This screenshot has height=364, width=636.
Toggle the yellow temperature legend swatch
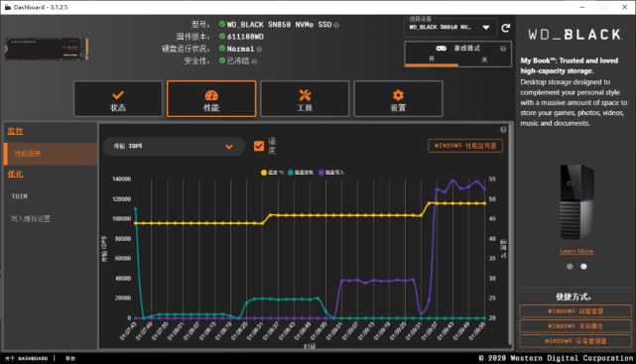pyautogui.click(x=264, y=173)
